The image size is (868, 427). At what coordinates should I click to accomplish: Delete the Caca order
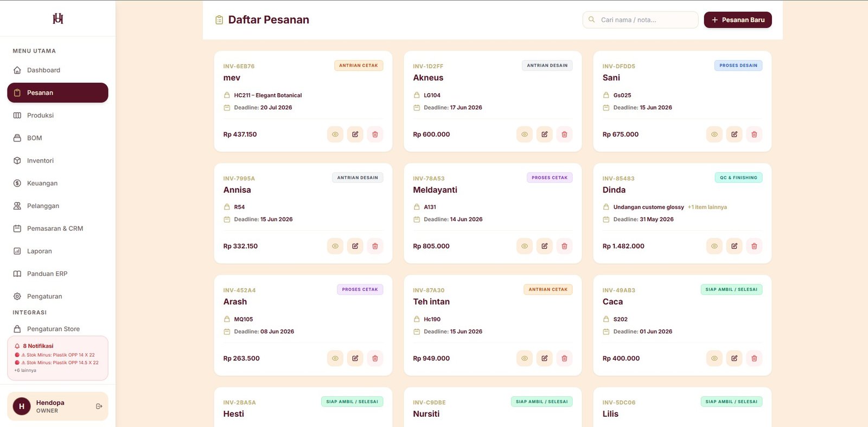754,358
